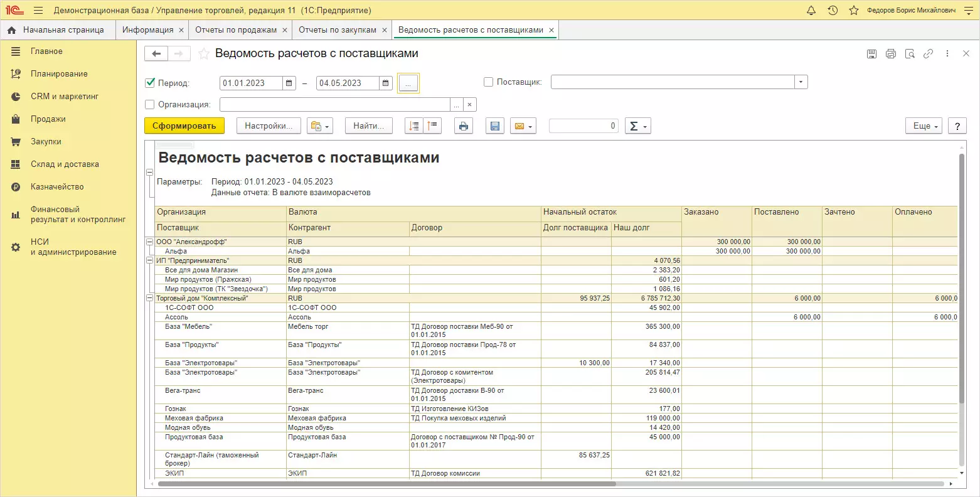Enable the Поставщик filter checkbox
This screenshot has width=980, height=497.
click(x=489, y=82)
